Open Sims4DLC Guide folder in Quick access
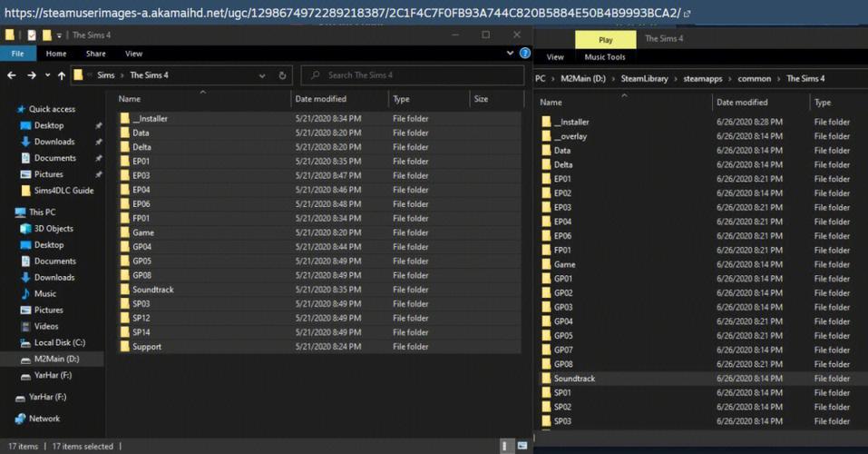This screenshot has height=454, width=868. 63,191
